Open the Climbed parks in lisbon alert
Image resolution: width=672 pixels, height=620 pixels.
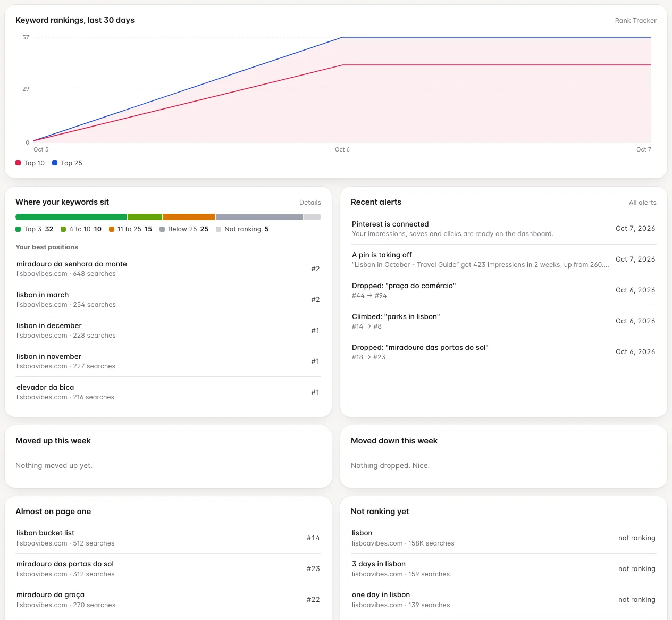[x=503, y=321]
